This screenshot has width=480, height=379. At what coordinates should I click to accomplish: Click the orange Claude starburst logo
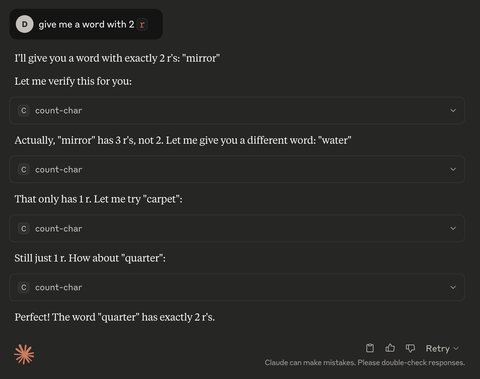pos(24,354)
